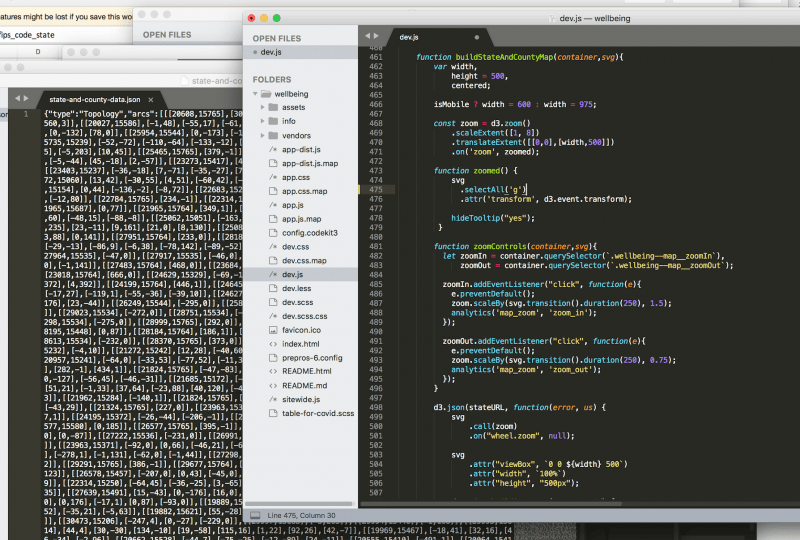The image size is (800, 540).
Task: Select the state-and-county-data.json tab
Action: pyautogui.click(x=95, y=100)
